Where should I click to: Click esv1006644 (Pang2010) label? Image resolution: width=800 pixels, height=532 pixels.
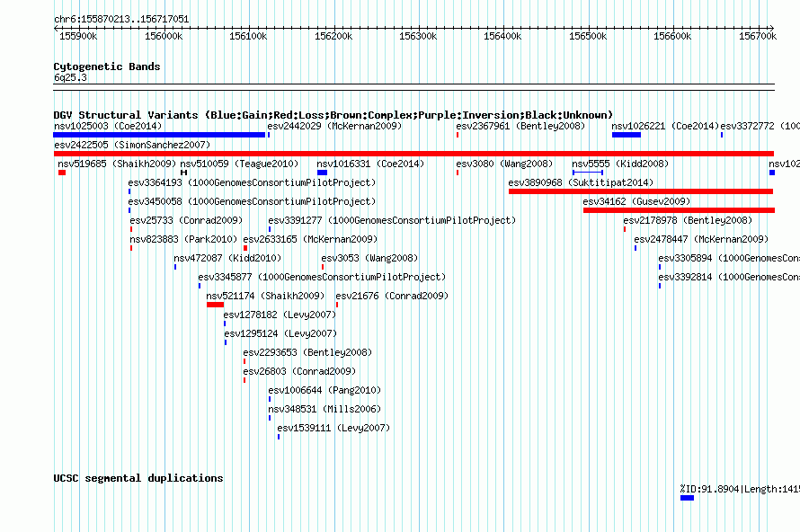[325, 390]
